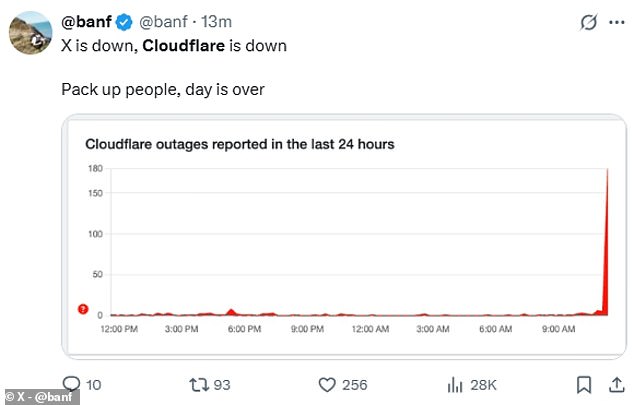Click the Grok circle icon top right
Screen dimensions: 634x405
coord(590,22)
